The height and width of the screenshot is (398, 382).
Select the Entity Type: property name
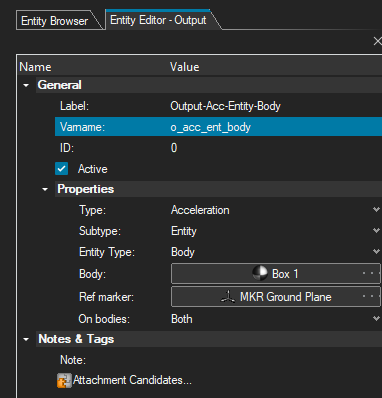pyautogui.click(x=107, y=252)
